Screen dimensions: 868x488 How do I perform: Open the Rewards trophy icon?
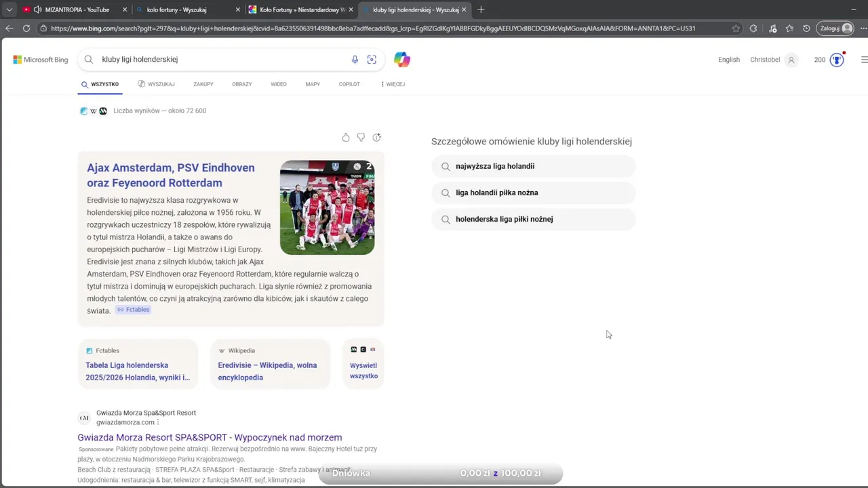point(837,60)
